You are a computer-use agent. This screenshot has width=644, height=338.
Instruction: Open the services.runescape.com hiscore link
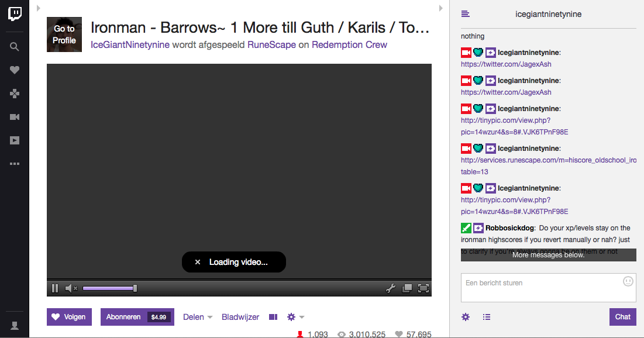pos(548,166)
